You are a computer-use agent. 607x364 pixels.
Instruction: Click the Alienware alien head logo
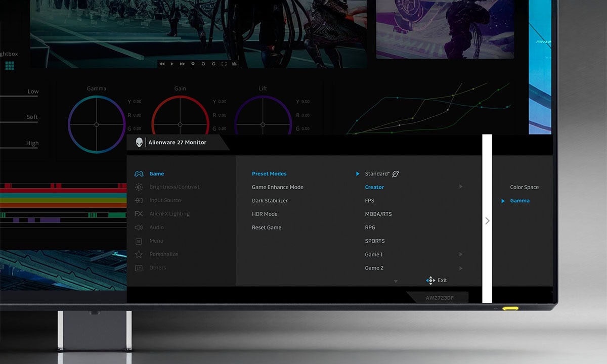(x=139, y=143)
